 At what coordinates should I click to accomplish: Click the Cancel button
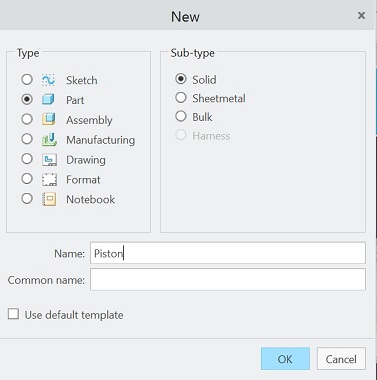341,359
